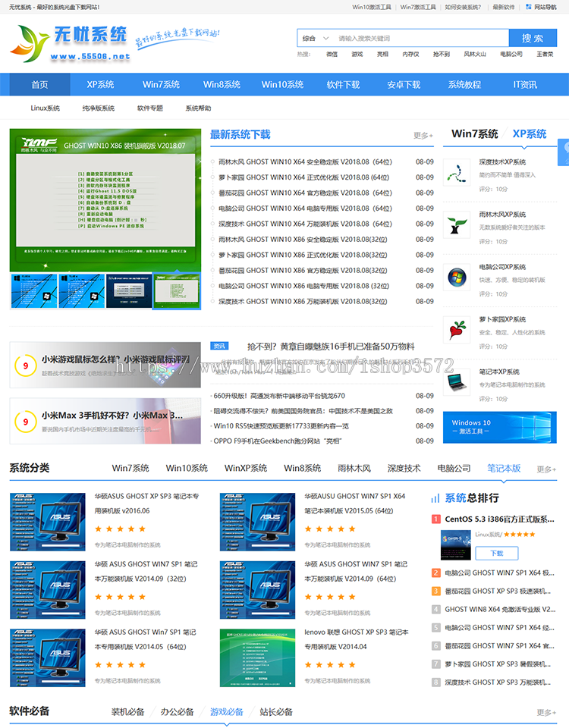
Task: Click Win10激活工具 top link
Action: click(372, 7)
